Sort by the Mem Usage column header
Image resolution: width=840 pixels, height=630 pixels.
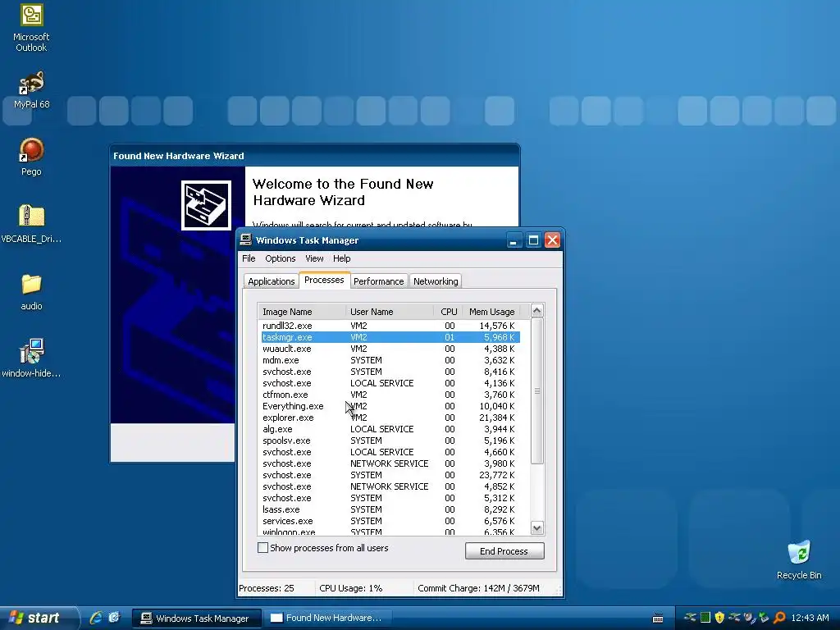491,311
